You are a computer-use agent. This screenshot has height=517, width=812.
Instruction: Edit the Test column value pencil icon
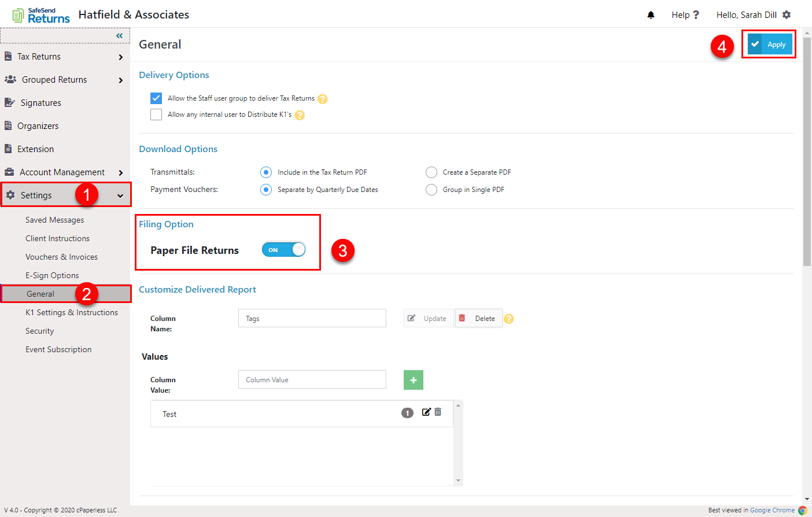[x=426, y=412]
